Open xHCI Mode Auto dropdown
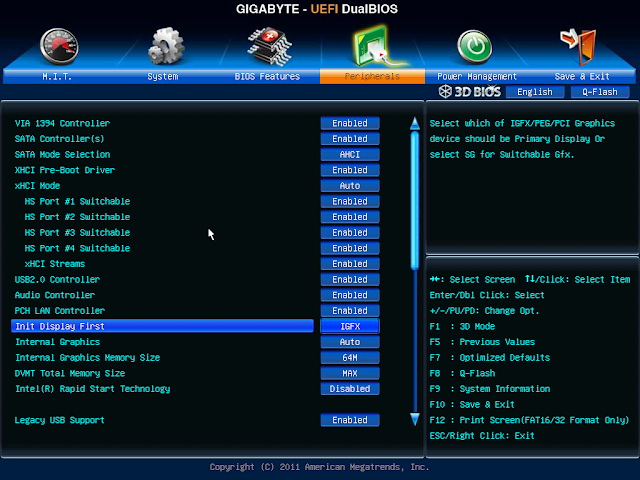The height and width of the screenshot is (480, 640). tap(350, 186)
